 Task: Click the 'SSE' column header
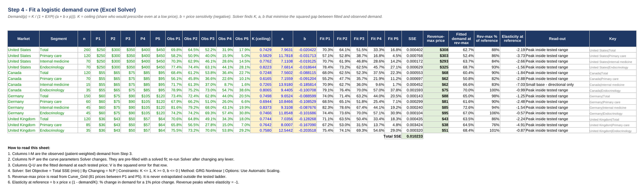[x=412, y=39]
